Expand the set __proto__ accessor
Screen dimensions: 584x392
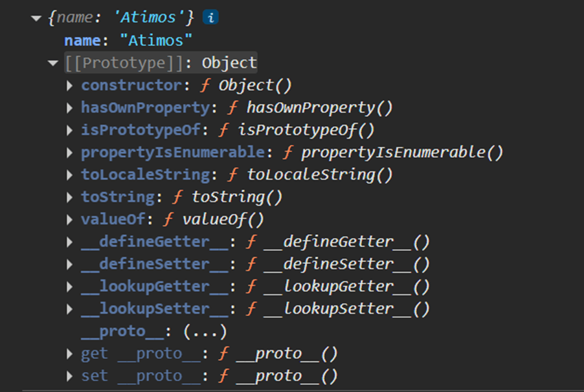tap(70, 376)
